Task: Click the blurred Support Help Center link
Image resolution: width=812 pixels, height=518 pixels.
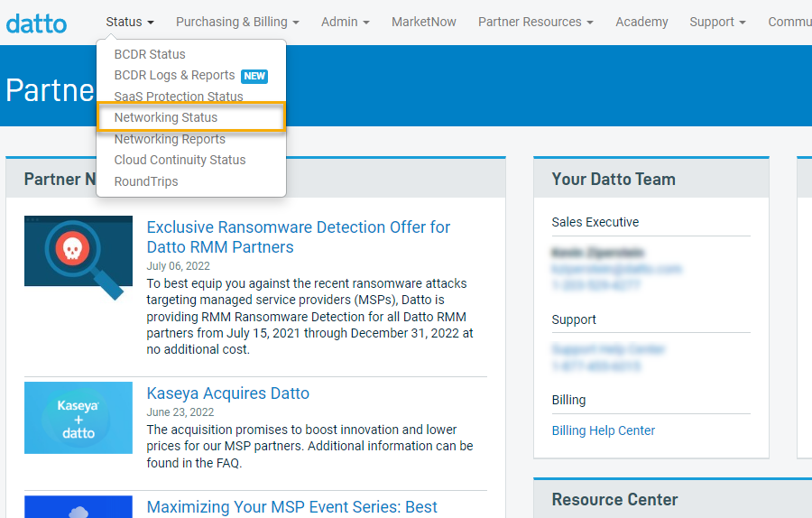Action: (608, 349)
